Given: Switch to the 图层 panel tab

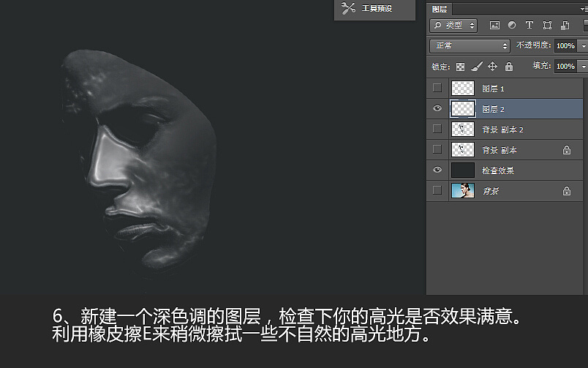Looking at the screenshot, I should [439, 9].
